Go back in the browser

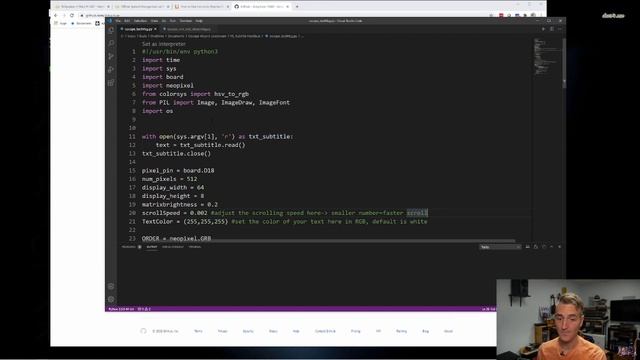tap(56, 15)
